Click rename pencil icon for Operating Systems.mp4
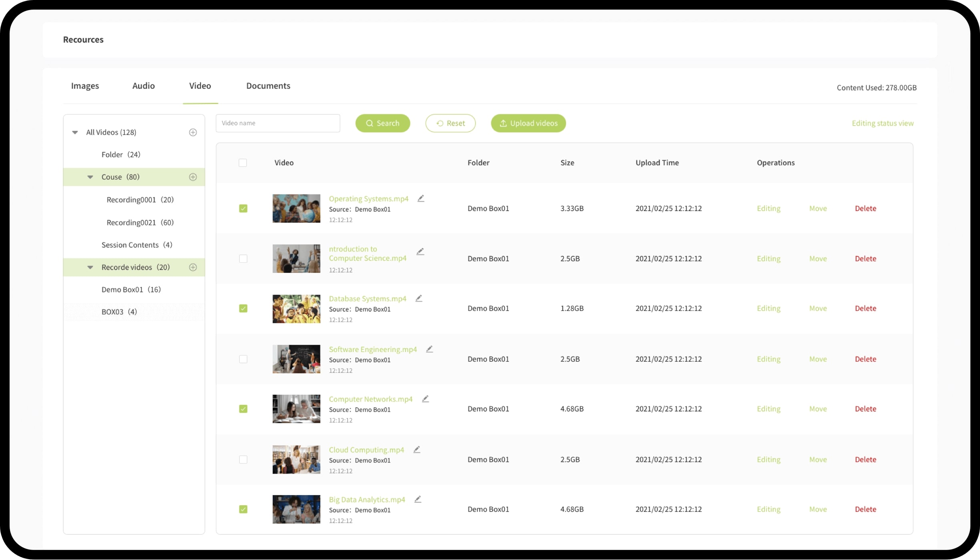The image size is (980, 560). (x=421, y=198)
